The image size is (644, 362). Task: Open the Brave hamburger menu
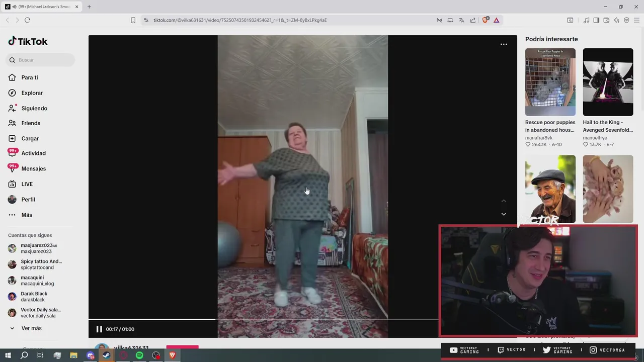click(636, 20)
